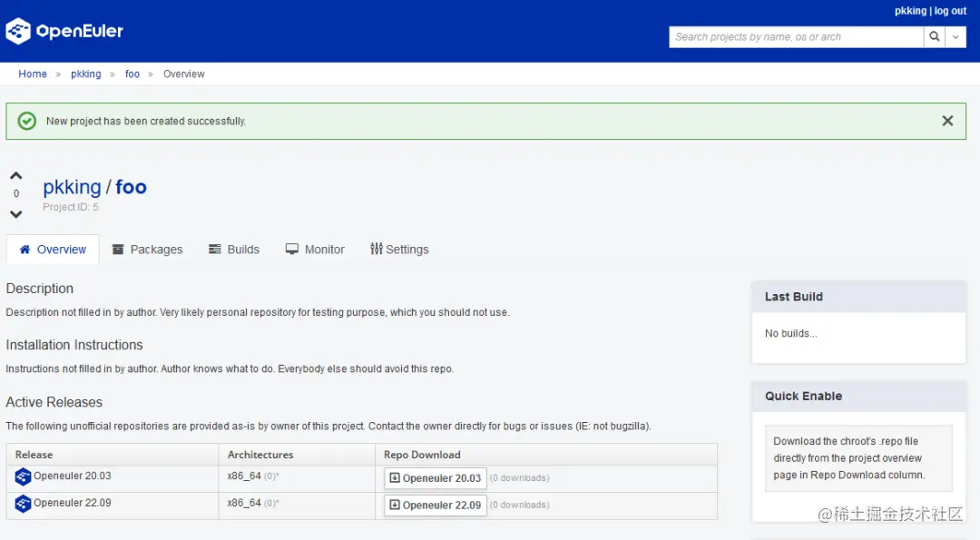Viewport: 980px width, 540px height.
Task: Switch to the Settings tab
Action: pos(399,250)
